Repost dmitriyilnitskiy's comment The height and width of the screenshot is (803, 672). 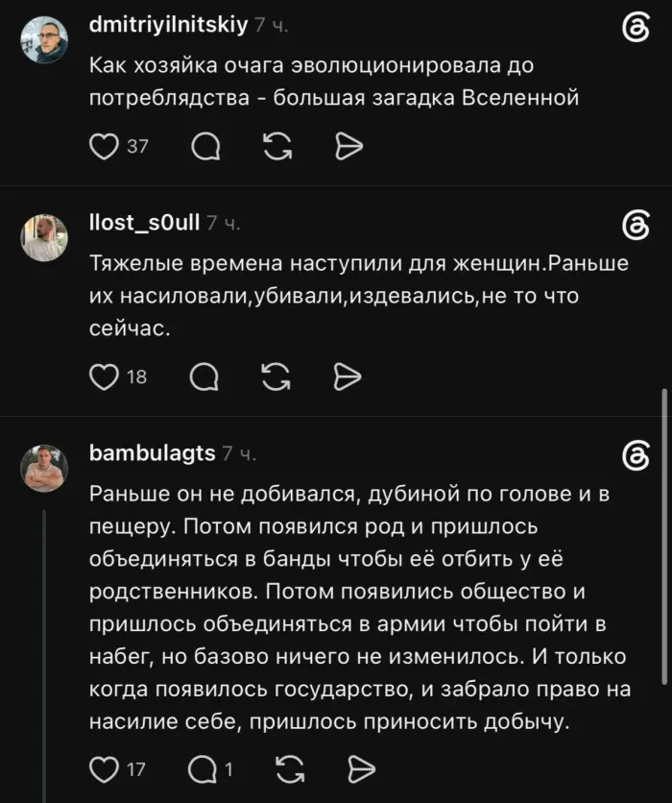click(x=277, y=147)
